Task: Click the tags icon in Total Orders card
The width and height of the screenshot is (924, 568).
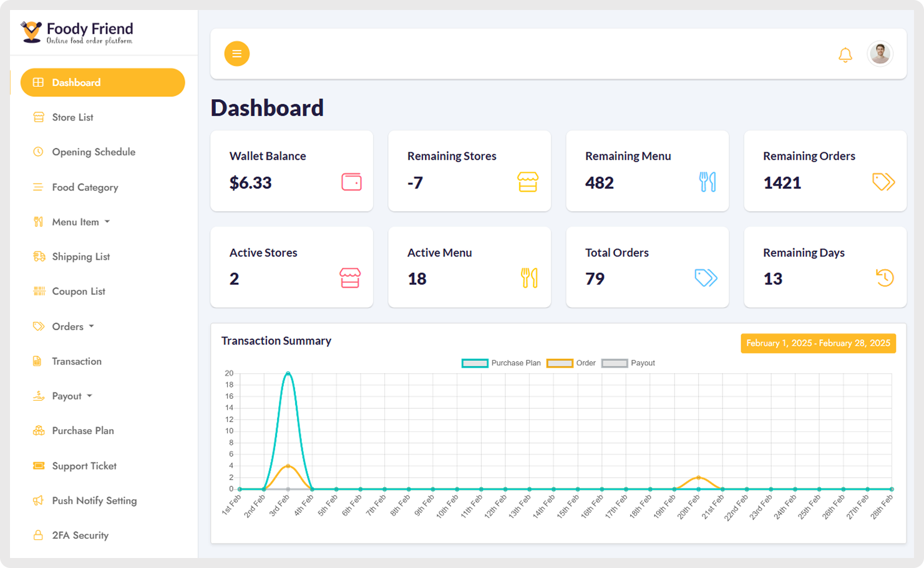Action: [706, 278]
